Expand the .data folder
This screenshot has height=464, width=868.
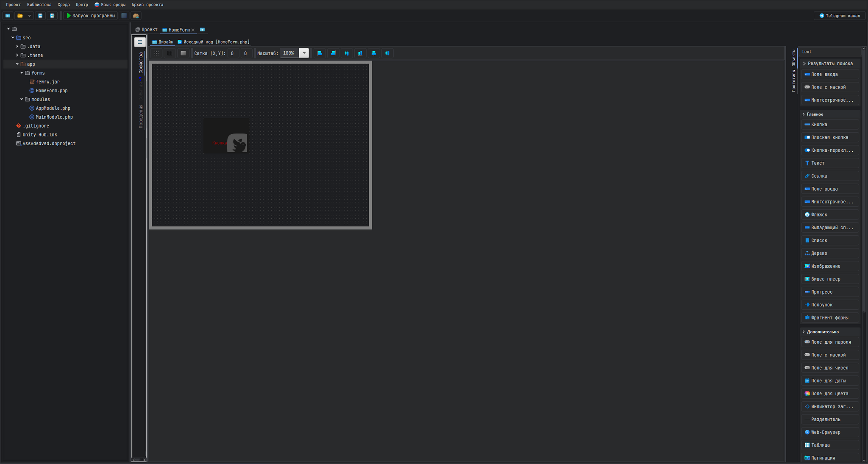click(17, 46)
